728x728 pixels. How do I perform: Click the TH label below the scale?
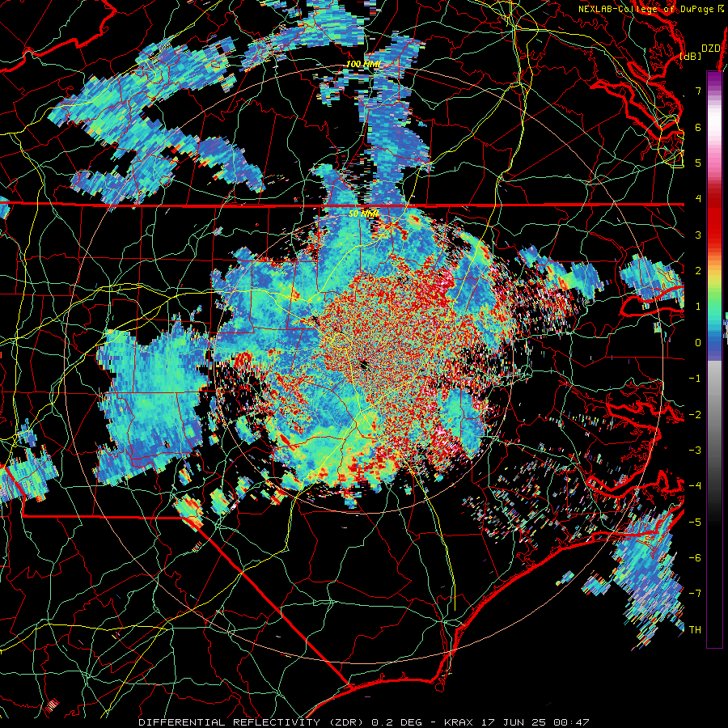click(x=696, y=630)
